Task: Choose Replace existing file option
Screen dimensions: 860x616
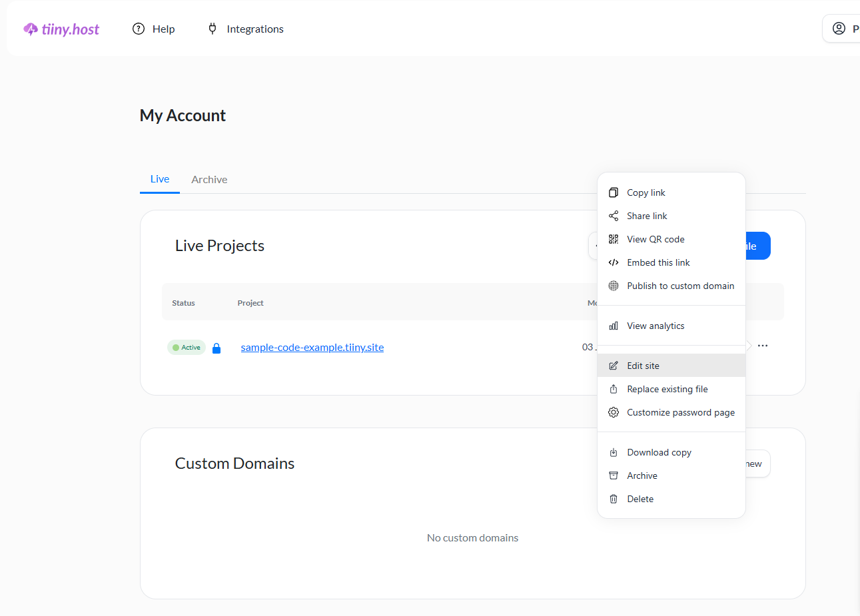Action: click(x=667, y=389)
